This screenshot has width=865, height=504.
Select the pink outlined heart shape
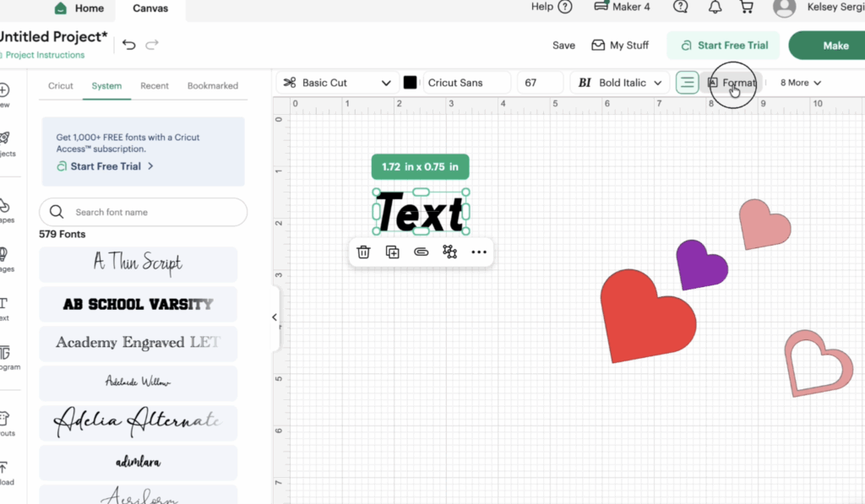click(x=817, y=364)
